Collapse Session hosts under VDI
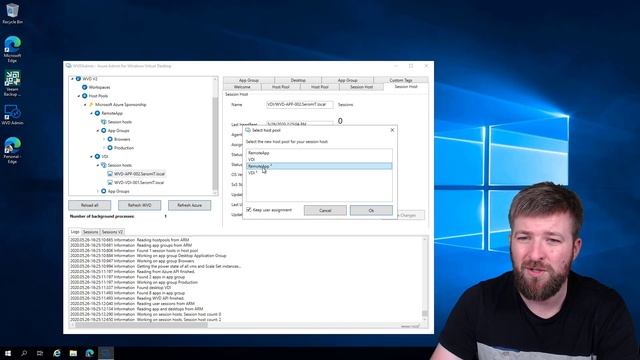This screenshot has width=640, height=360. click(x=98, y=165)
